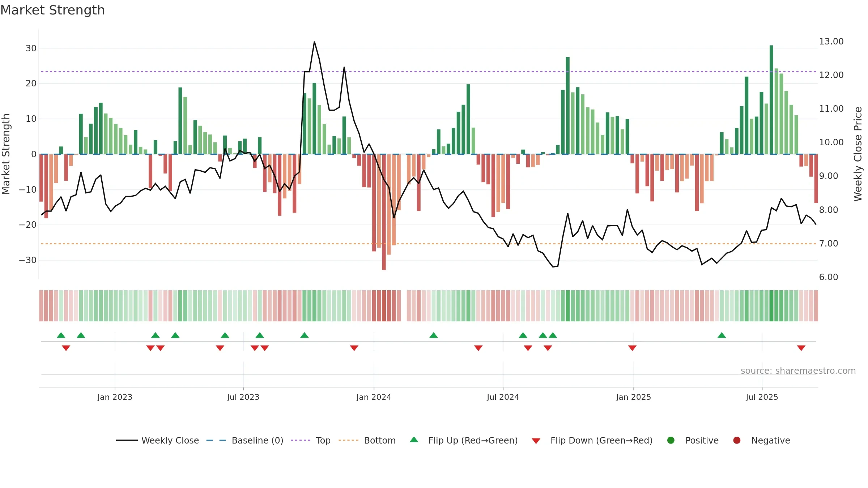868x488 pixels.
Task: Click the Jul 2025 x-axis label
Action: pos(762,397)
